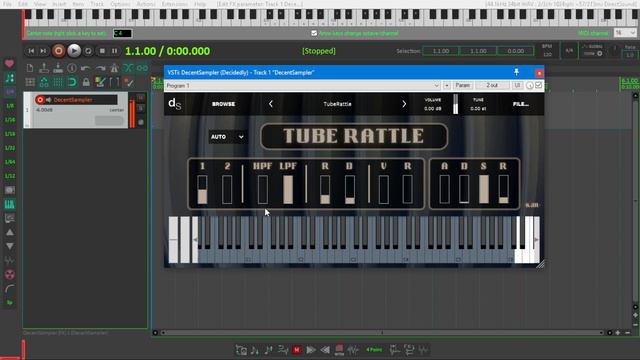The image size is (640, 360).
Task: Toggle arrow keys change octave/channel checkbox
Action: [314, 33]
